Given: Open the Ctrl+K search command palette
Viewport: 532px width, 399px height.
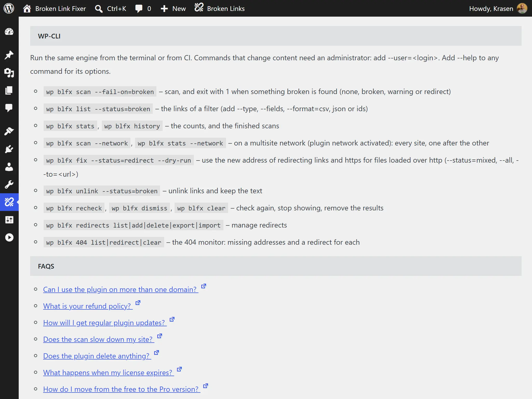Looking at the screenshot, I should pos(110,9).
